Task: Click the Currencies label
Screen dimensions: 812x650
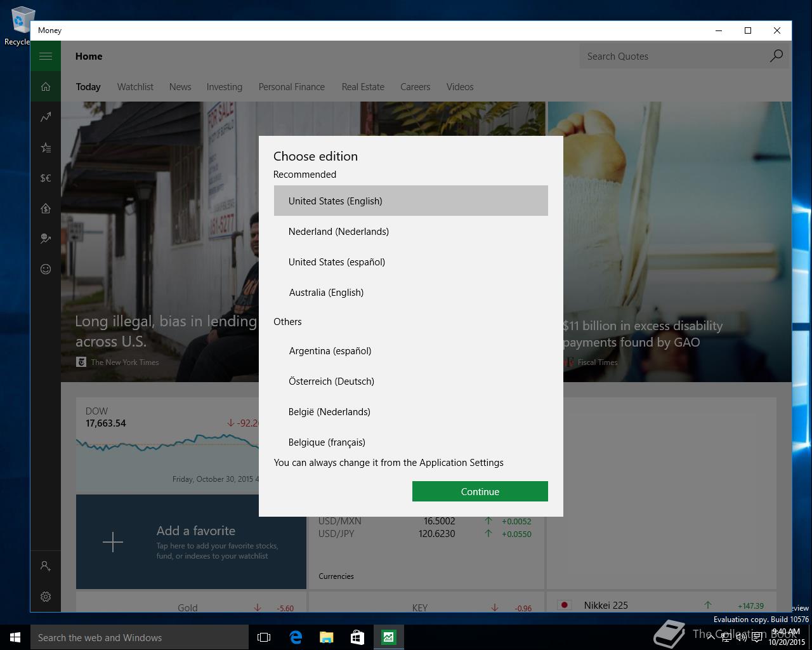Action: 336,576
